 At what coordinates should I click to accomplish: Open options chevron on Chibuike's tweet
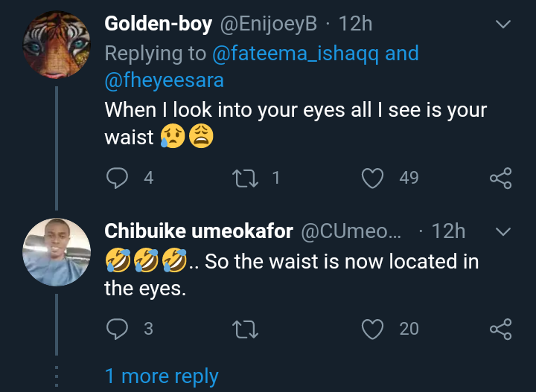click(504, 231)
